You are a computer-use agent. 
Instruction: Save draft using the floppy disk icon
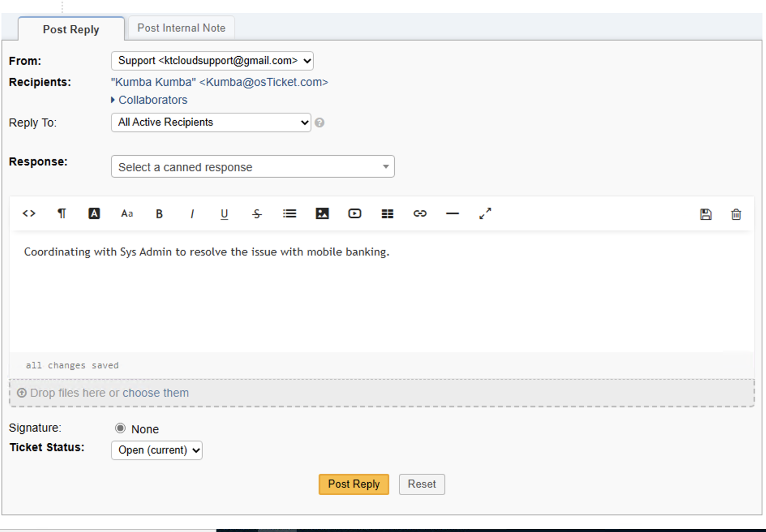point(705,214)
